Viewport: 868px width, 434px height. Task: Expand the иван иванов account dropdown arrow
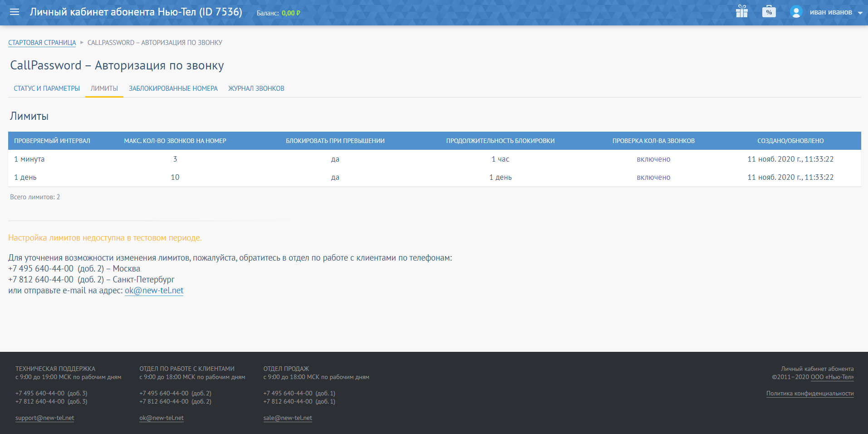[x=860, y=13]
